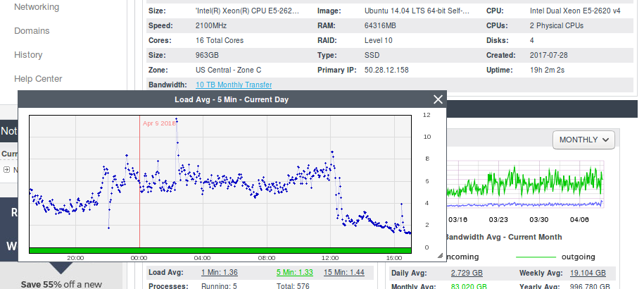Viewport: 644px width, 289px height.
Task: Click the red Apr 9 date marker line
Action: click(139, 183)
